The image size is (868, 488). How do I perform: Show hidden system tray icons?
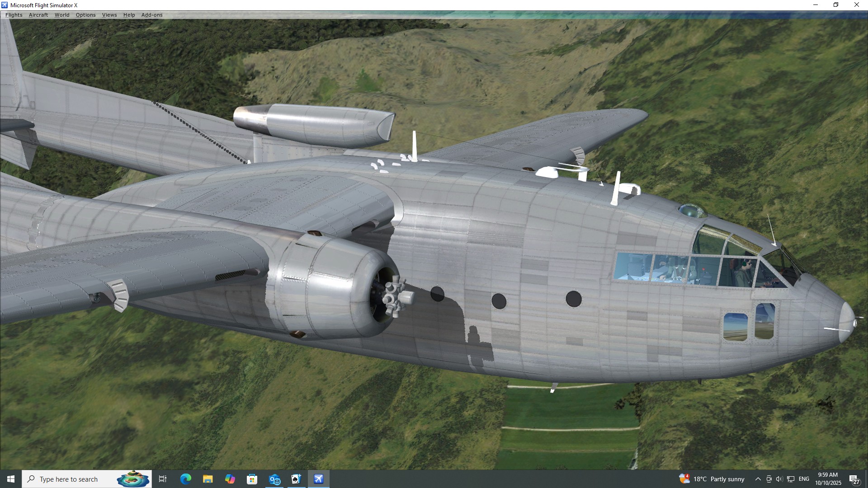point(758,479)
